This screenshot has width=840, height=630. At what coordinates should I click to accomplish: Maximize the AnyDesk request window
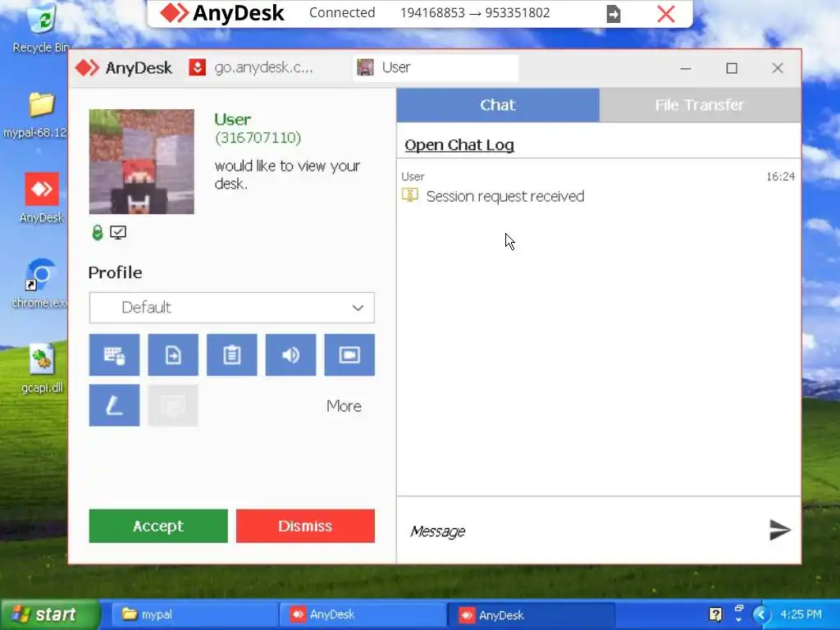(x=732, y=68)
